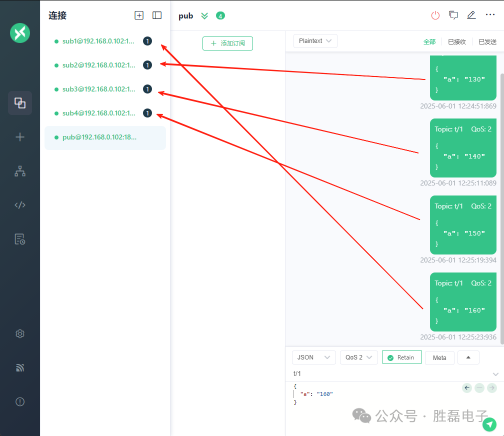Select the sent message with "a": "150"
The height and width of the screenshot is (436, 504).
tap(463, 225)
